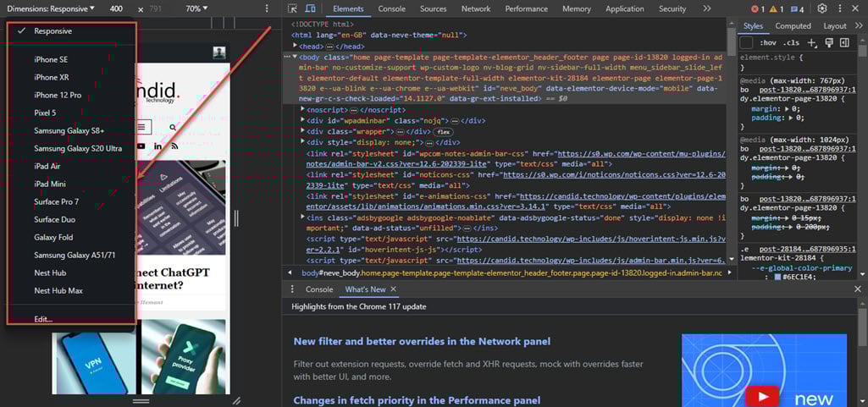Toggle the :hov element state button
This screenshot has width=868, height=407.
pyautogui.click(x=767, y=42)
